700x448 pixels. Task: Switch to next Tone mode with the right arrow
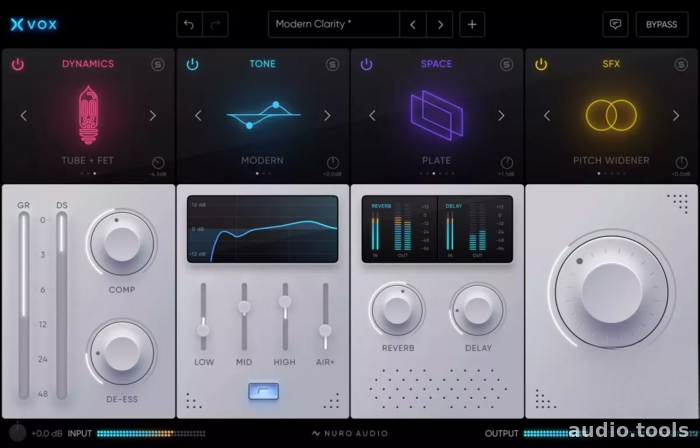[327, 116]
